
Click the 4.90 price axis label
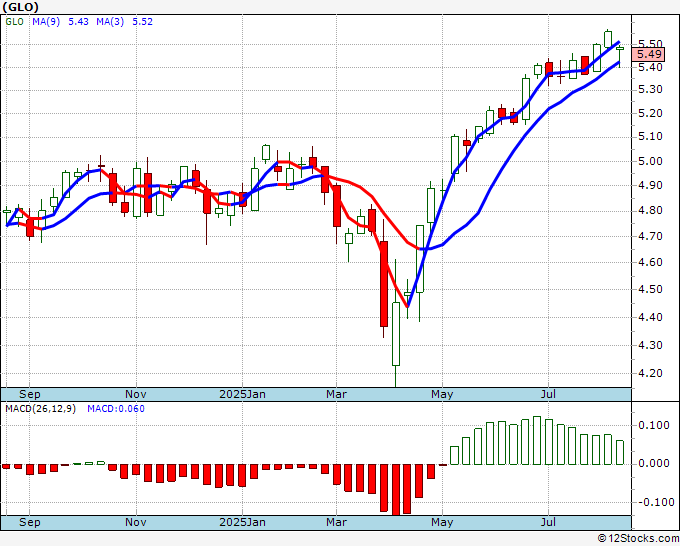pyautogui.click(x=650, y=186)
